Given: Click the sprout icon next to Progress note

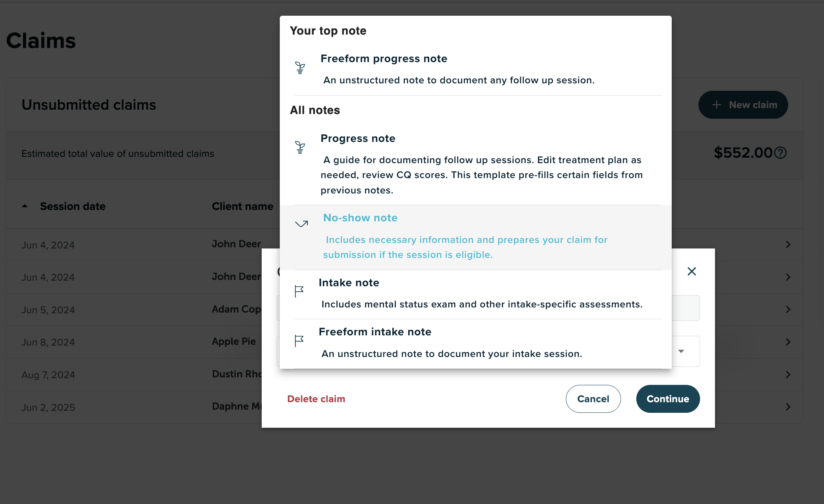Looking at the screenshot, I should click(300, 147).
